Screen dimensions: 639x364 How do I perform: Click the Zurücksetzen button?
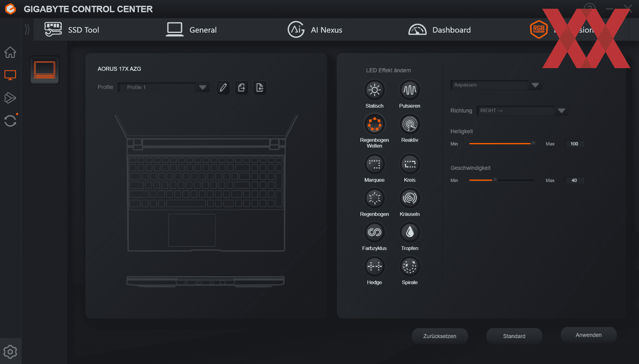tap(440, 336)
